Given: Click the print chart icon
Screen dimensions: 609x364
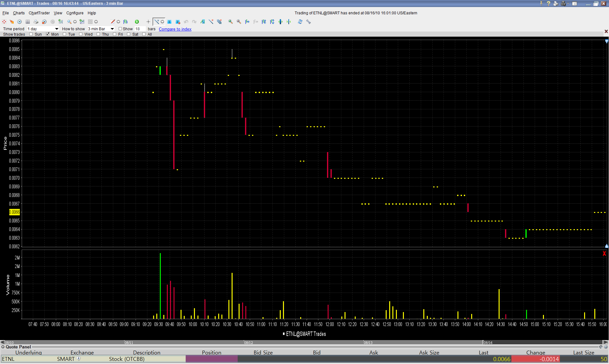Looking at the screenshot, I should pos(36,22).
